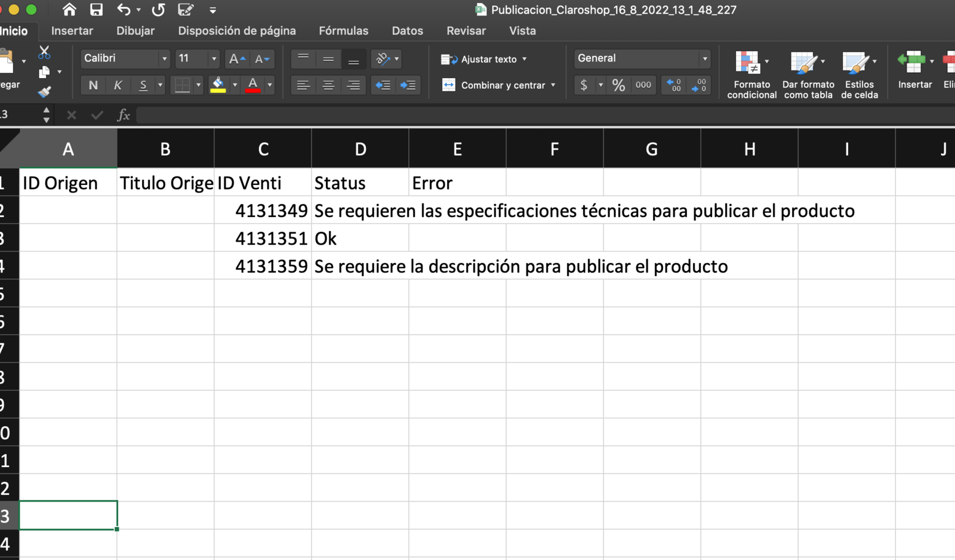Switch to the Fórmulas tab

(x=343, y=31)
